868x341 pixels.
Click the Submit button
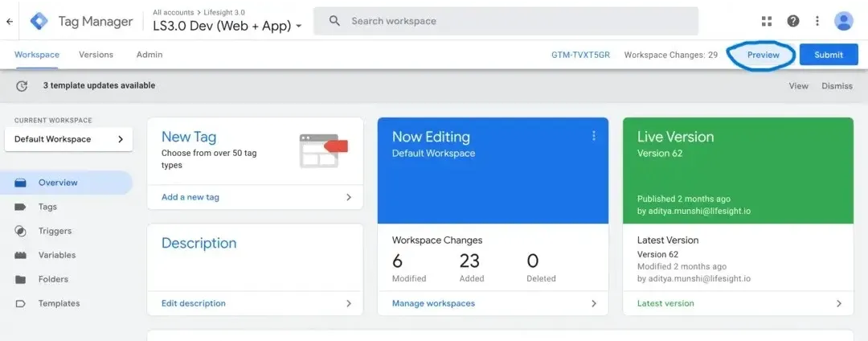(x=829, y=55)
